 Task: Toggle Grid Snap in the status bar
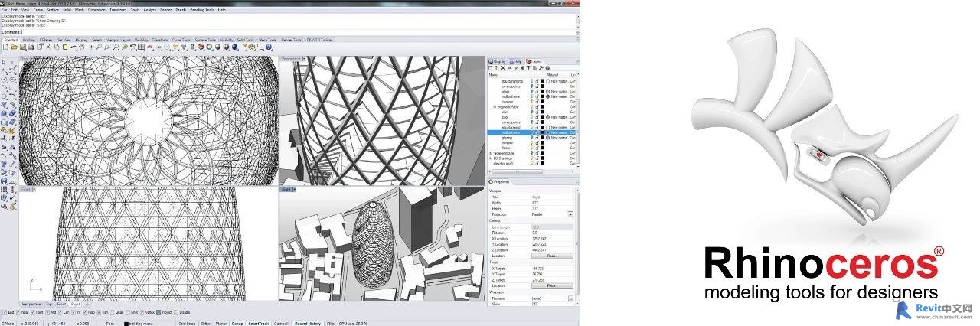[187, 324]
